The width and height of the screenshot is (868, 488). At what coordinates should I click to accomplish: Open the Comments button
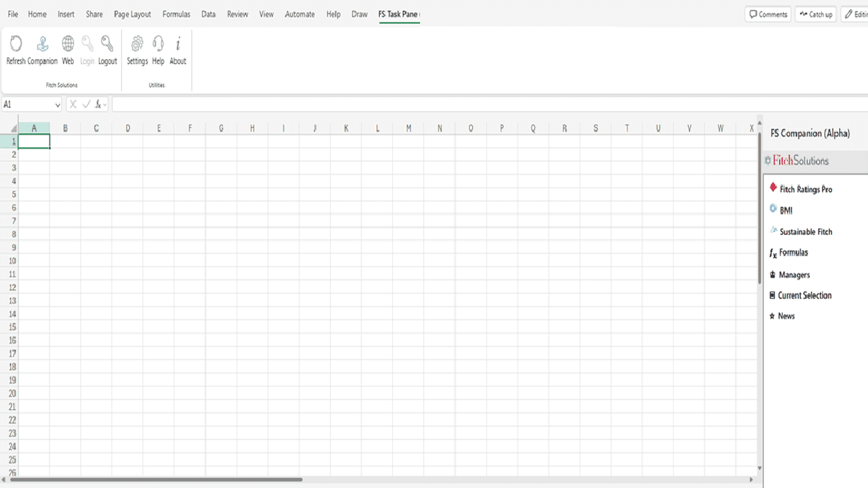pyautogui.click(x=768, y=15)
